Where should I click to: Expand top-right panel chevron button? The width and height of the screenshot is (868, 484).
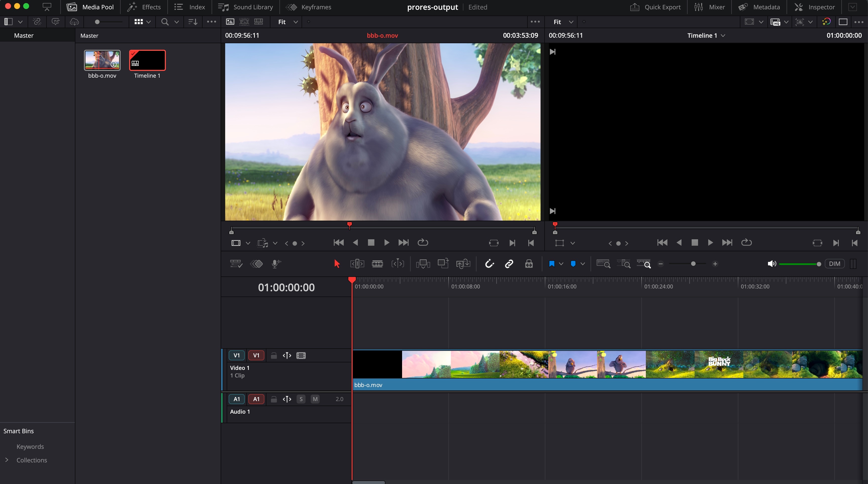(852, 7)
